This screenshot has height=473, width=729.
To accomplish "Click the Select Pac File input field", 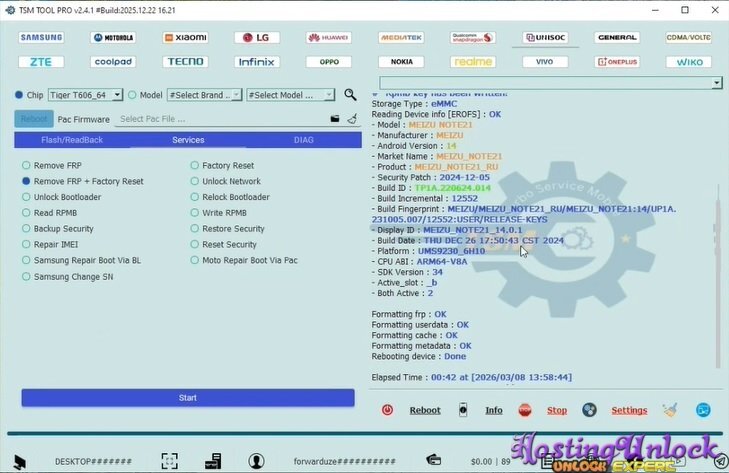I will [221, 119].
